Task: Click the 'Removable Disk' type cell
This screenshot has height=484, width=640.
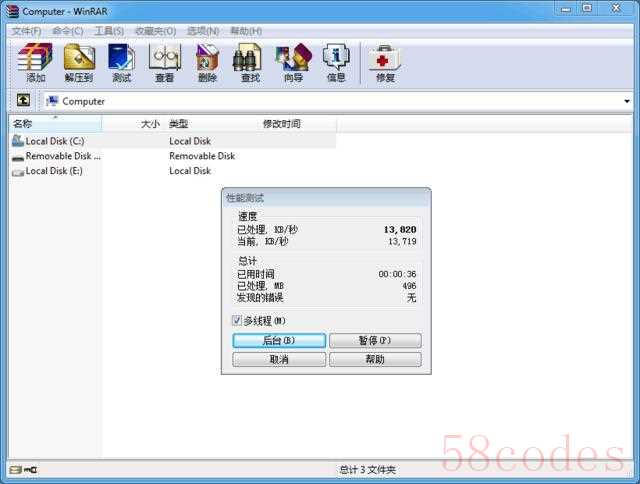Action: [202, 156]
